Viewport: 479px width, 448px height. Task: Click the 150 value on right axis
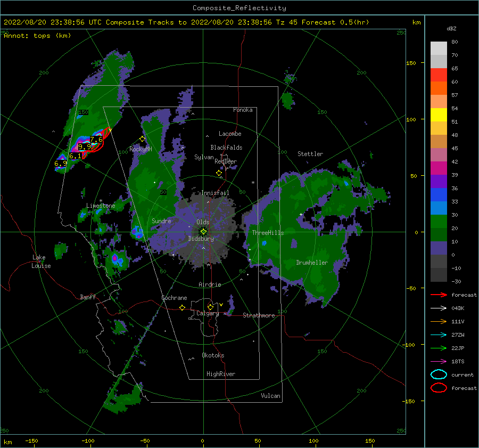(x=411, y=63)
